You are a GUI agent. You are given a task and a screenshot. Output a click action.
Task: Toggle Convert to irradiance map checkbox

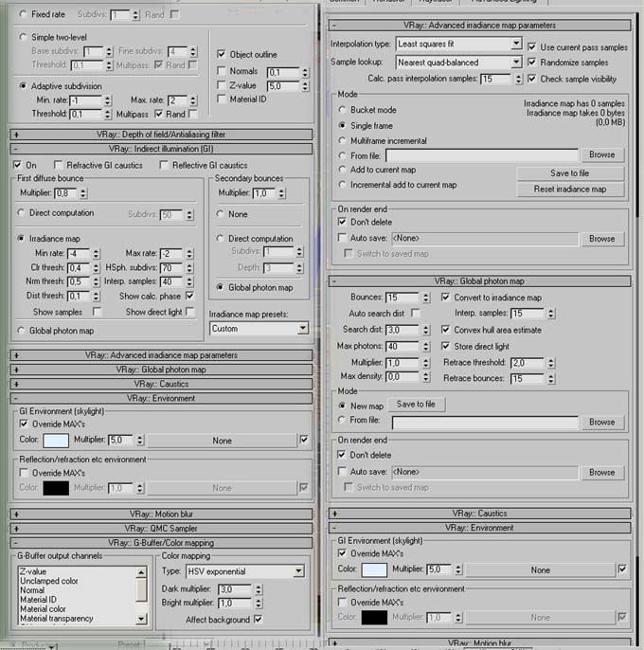click(445, 298)
